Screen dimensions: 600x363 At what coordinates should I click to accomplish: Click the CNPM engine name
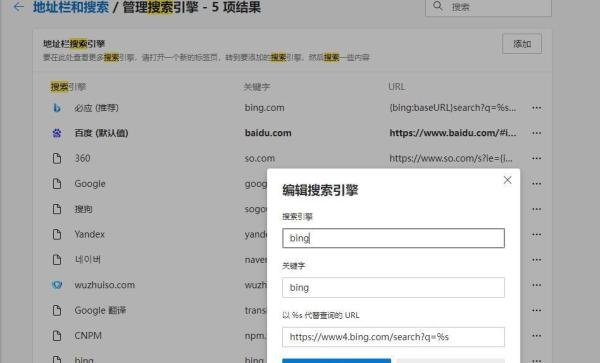[88, 335]
